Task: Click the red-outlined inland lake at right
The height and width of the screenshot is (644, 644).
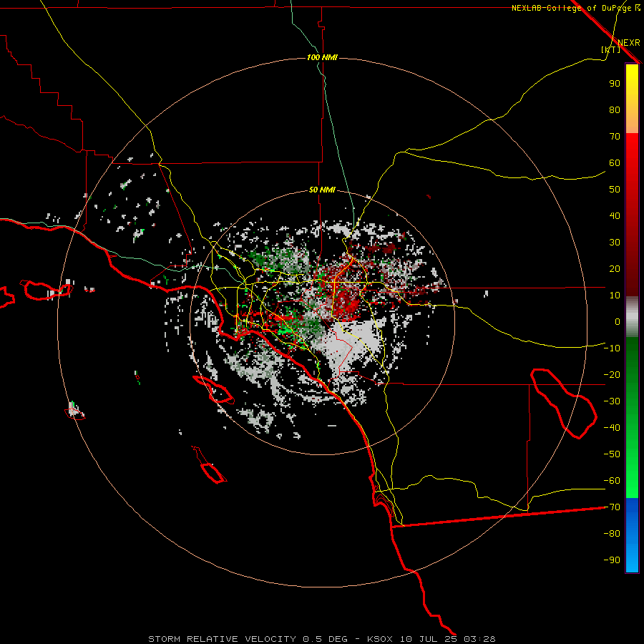Action: pyautogui.click(x=564, y=404)
